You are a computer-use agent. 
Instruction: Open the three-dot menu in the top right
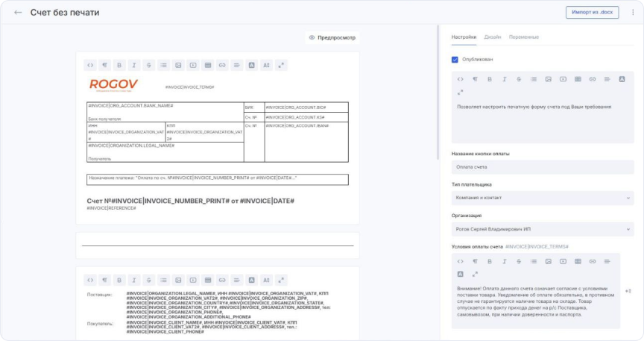coord(633,13)
